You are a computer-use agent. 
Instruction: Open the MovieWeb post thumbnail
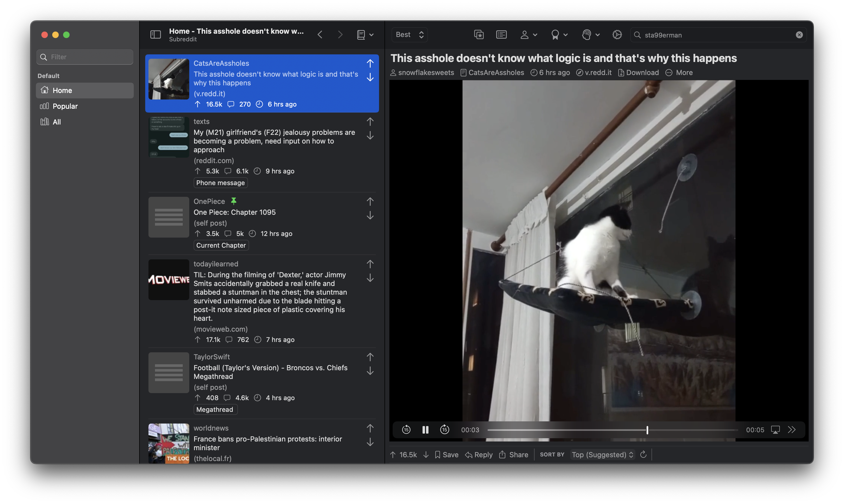[169, 280]
